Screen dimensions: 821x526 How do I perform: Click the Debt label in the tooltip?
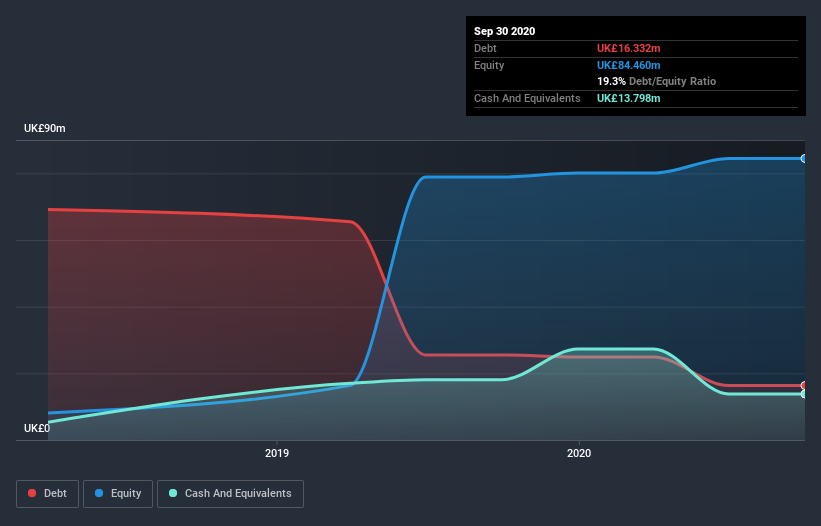tap(485, 48)
